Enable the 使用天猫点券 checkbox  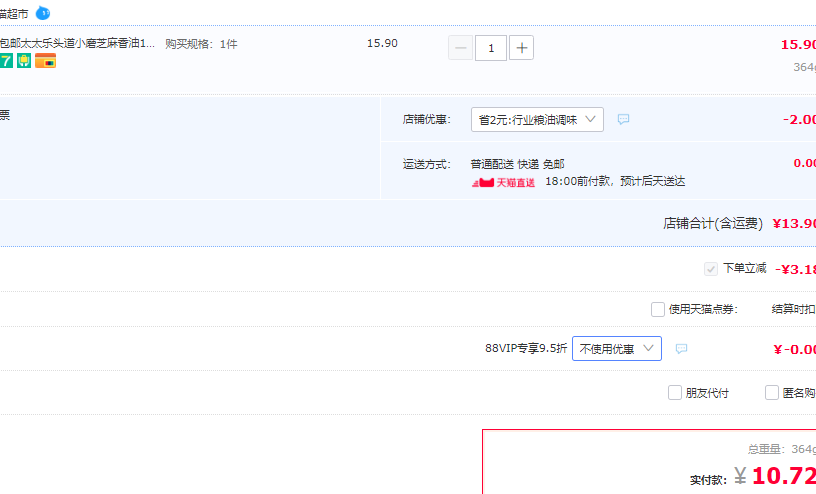pos(658,309)
